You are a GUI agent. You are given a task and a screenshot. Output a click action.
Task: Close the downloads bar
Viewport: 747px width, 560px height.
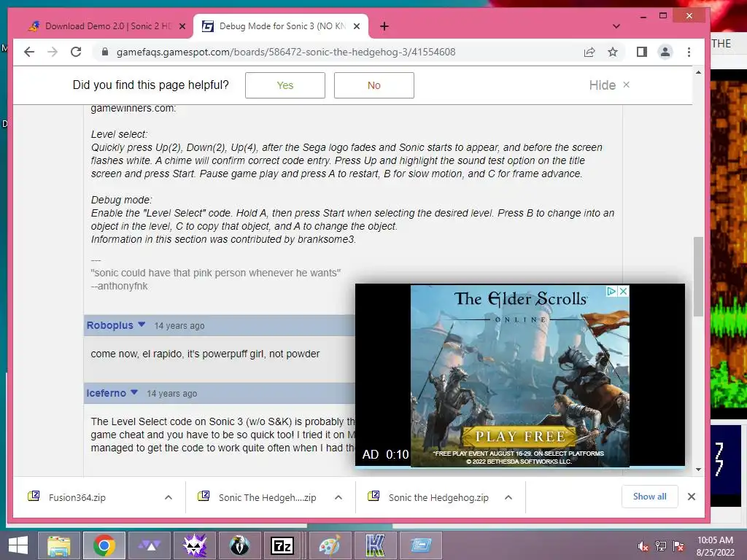[x=692, y=497]
